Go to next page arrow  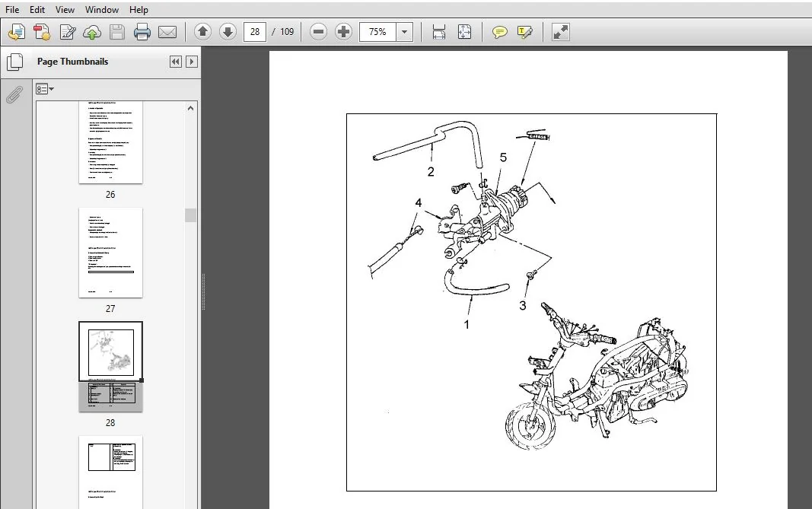coord(228,32)
